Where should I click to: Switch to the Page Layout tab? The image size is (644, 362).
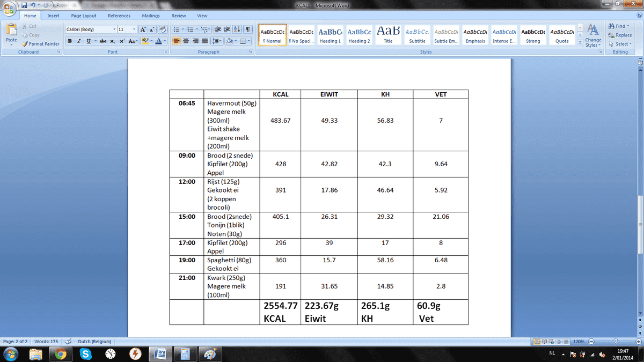pyautogui.click(x=84, y=16)
